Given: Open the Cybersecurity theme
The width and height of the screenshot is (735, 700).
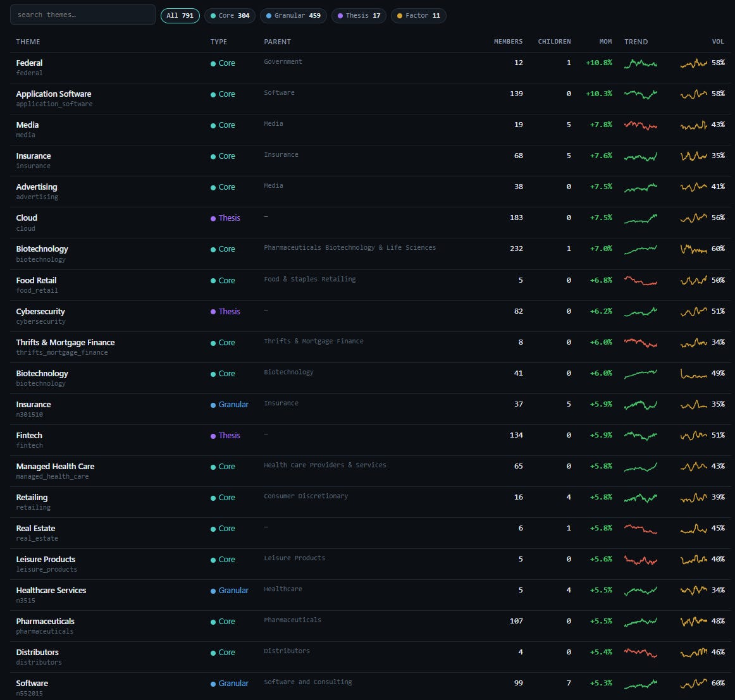Looking at the screenshot, I should pos(40,311).
